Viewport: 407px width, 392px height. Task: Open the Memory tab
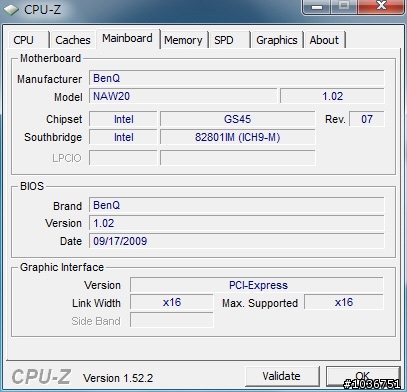(x=183, y=40)
